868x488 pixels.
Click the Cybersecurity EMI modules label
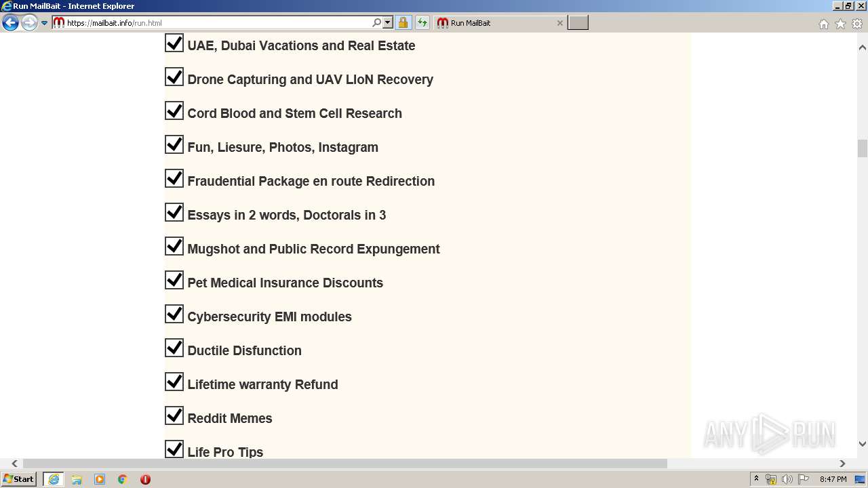(269, 317)
